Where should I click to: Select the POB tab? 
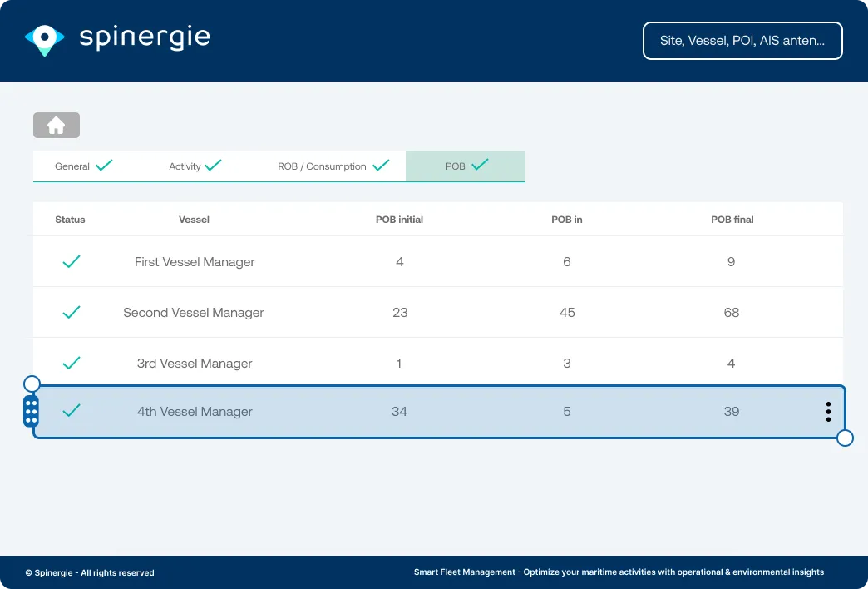pyautogui.click(x=466, y=166)
